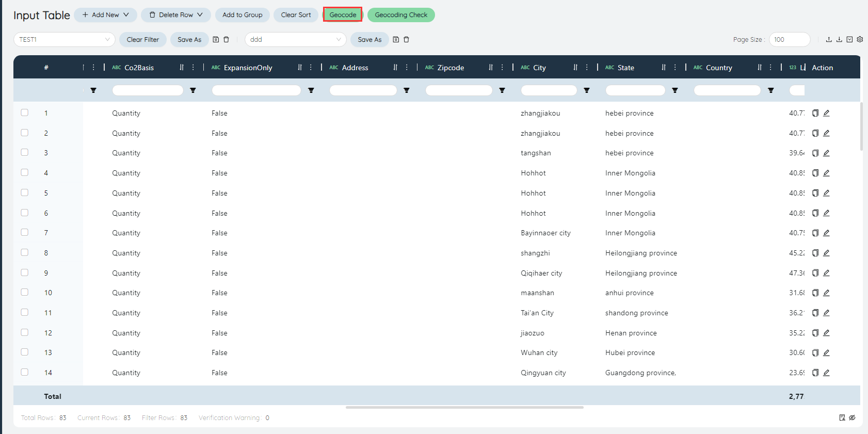The width and height of the screenshot is (868, 434).
Task: Click filter funnel for State column
Action: pyautogui.click(x=675, y=90)
